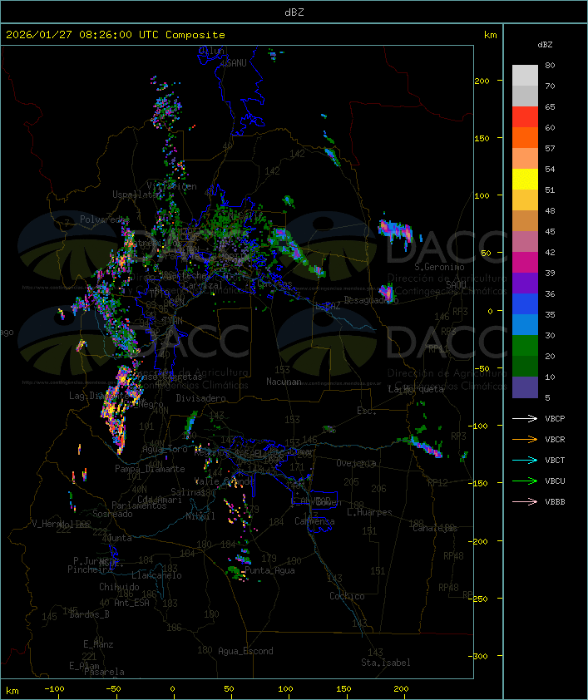Click the UTC Composite timestamp text
Viewport: 588px width, 700px height.
point(116,35)
